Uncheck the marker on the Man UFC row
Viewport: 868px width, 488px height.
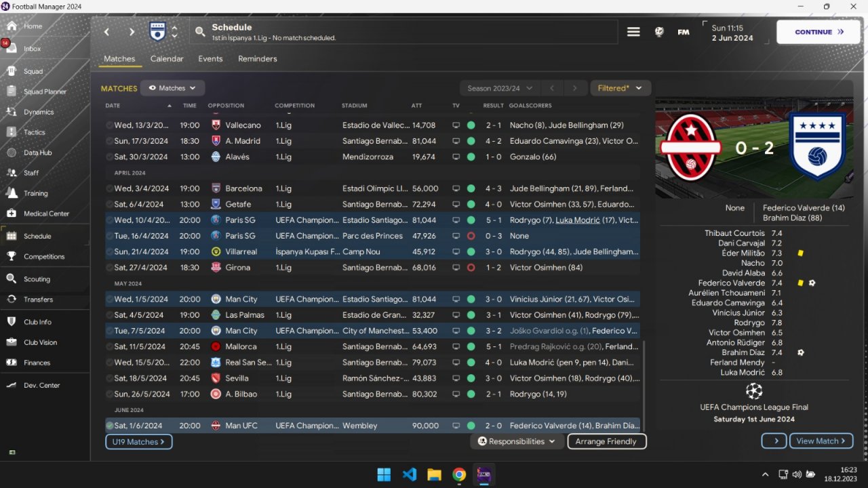[110, 426]
